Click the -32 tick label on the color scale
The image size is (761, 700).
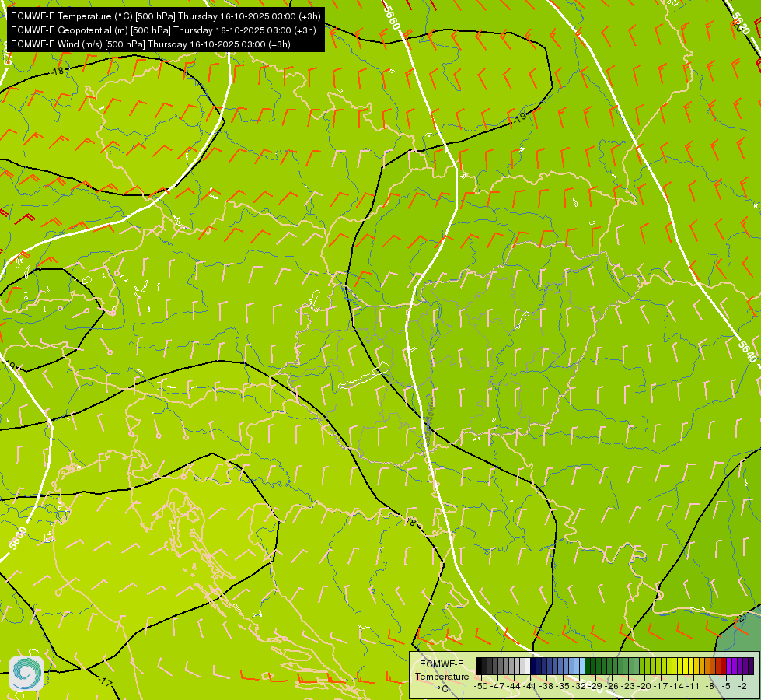[579, 687]
